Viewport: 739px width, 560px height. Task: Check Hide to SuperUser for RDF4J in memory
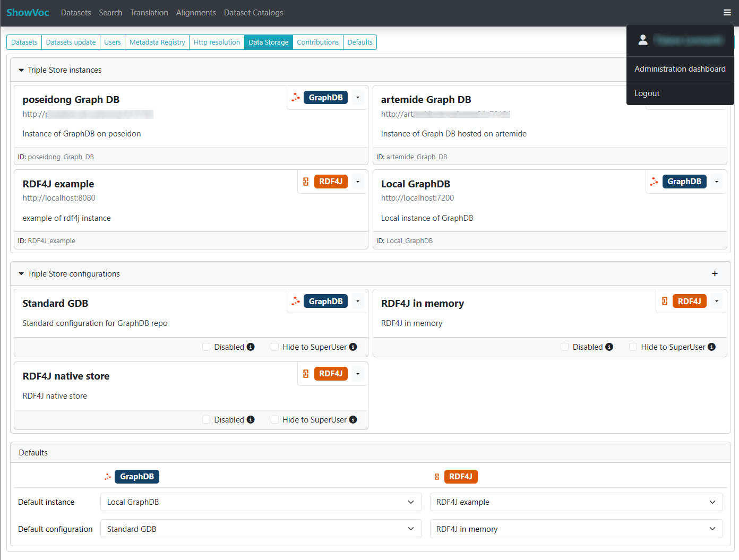[x=633, y=347]
